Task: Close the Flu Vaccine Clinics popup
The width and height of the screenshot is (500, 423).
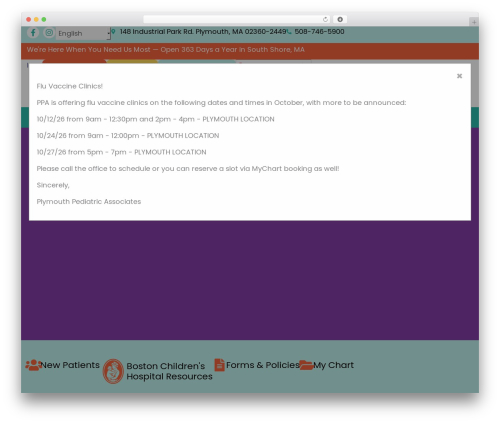Action: pos(459,76)
